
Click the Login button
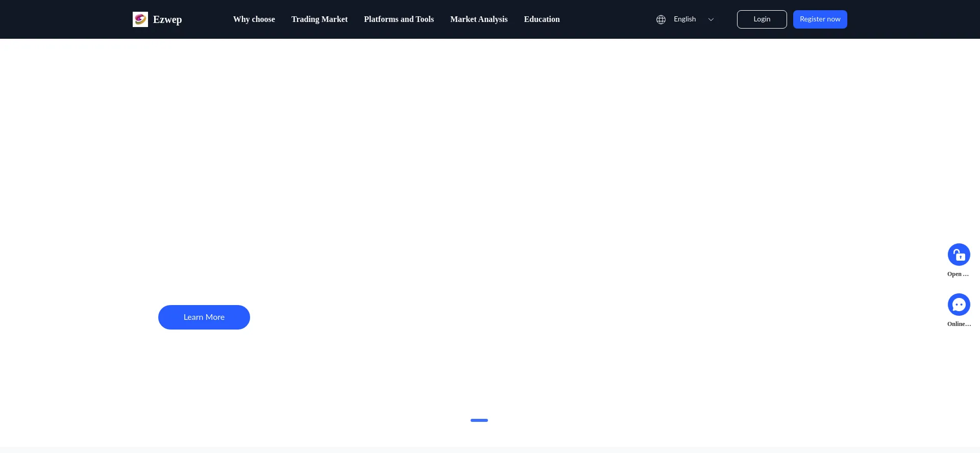pos(762,19)
